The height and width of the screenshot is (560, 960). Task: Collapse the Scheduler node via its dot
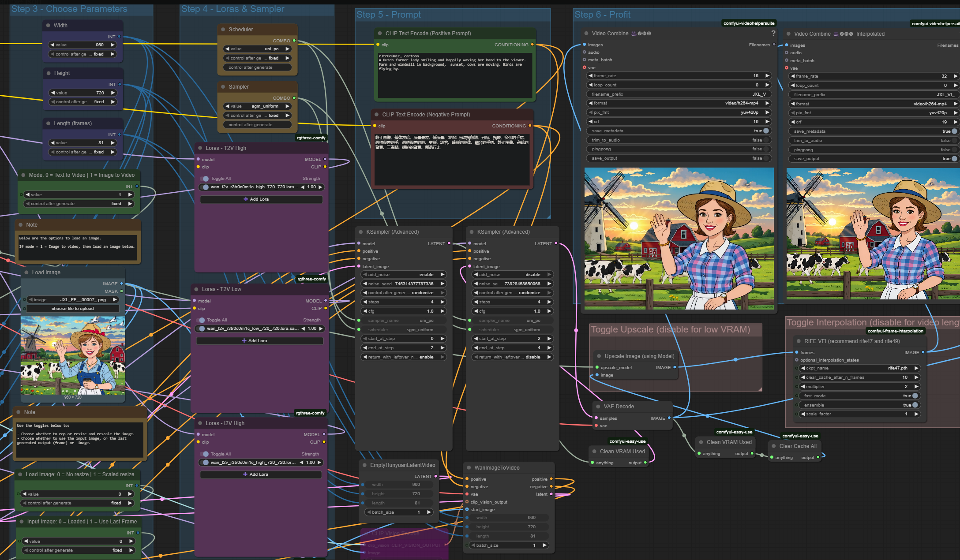(x=223, y=30)
